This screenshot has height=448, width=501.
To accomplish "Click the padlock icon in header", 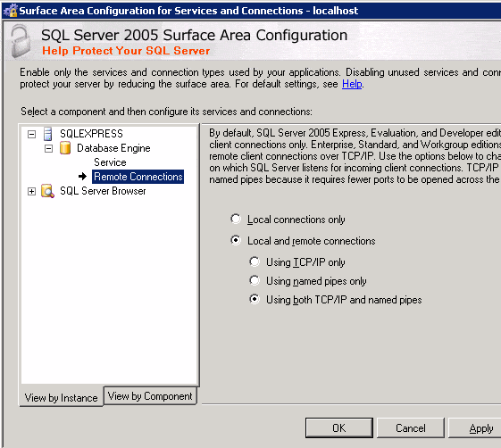I will tap(21, 42).
